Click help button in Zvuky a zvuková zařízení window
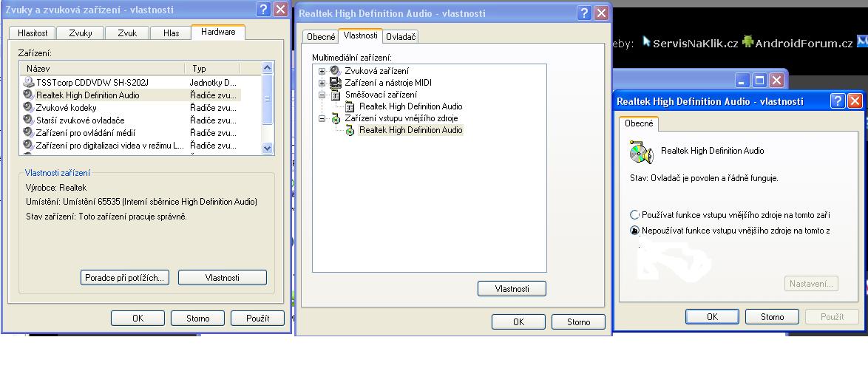This screenshot has height=388, width=868. (263, 10)
